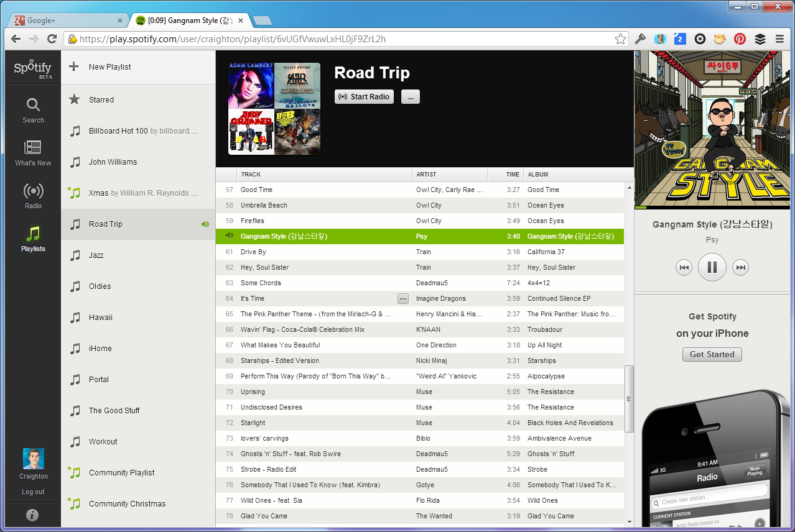This screenshot has height=532, width=795.
Task: Click the Log out link
Action: tap(33, 492)
